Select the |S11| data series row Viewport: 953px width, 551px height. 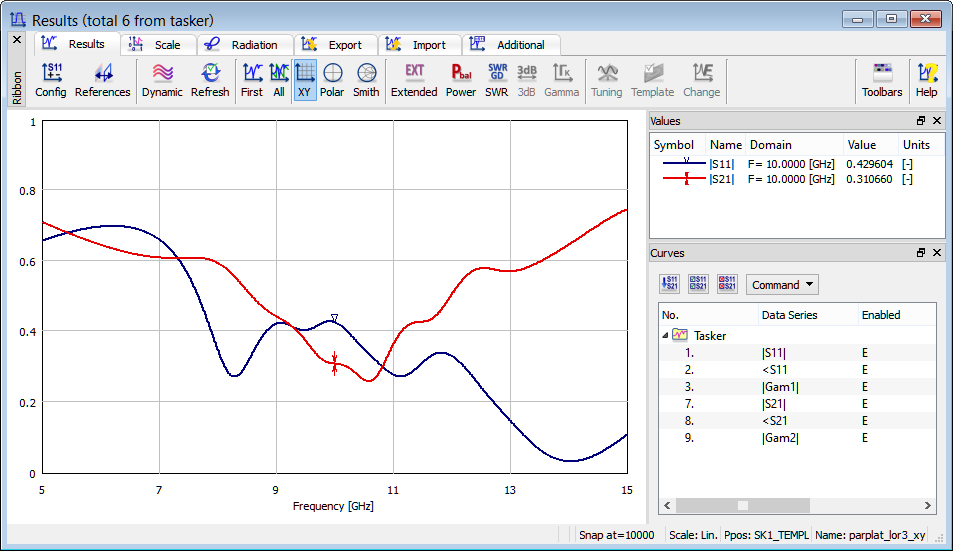tap(797, 353)
